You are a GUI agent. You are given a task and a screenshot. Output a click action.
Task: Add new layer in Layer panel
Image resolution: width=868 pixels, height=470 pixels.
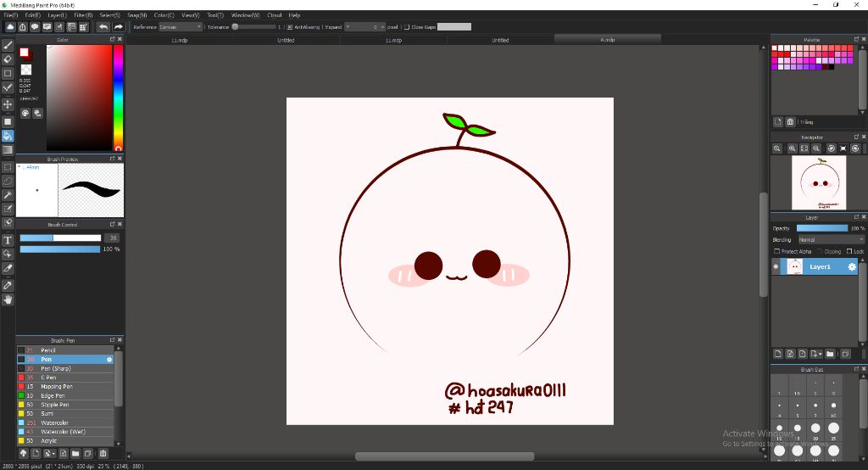[x=778, y=354]
